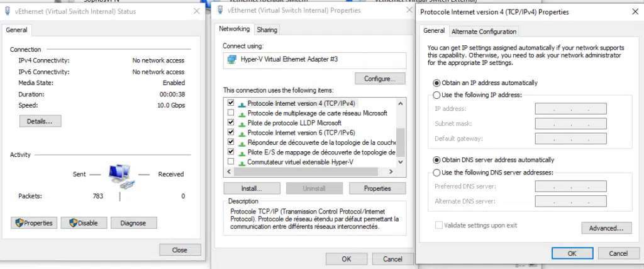Image resolution: width=644 pixels, height=269 pixels.
Task: Click the 10.0 Gbps speed value
Action: tap(171, 105)
